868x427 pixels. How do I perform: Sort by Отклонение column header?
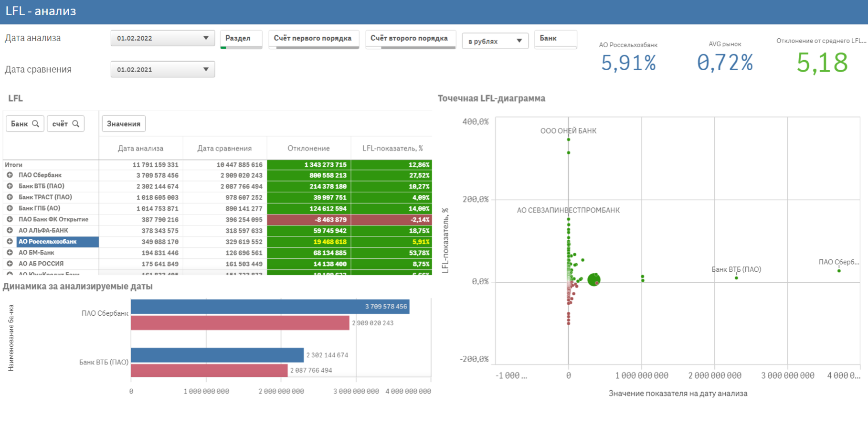[309, 149]
